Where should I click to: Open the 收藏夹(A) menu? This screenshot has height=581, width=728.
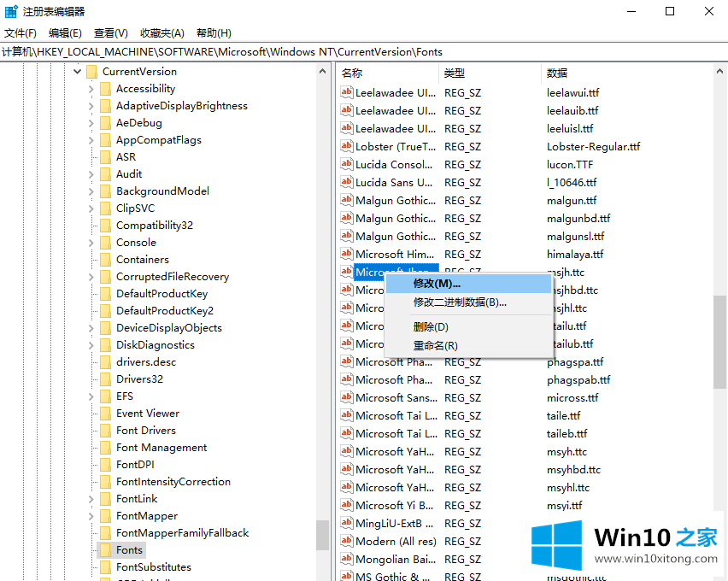(x=161, y=33)
